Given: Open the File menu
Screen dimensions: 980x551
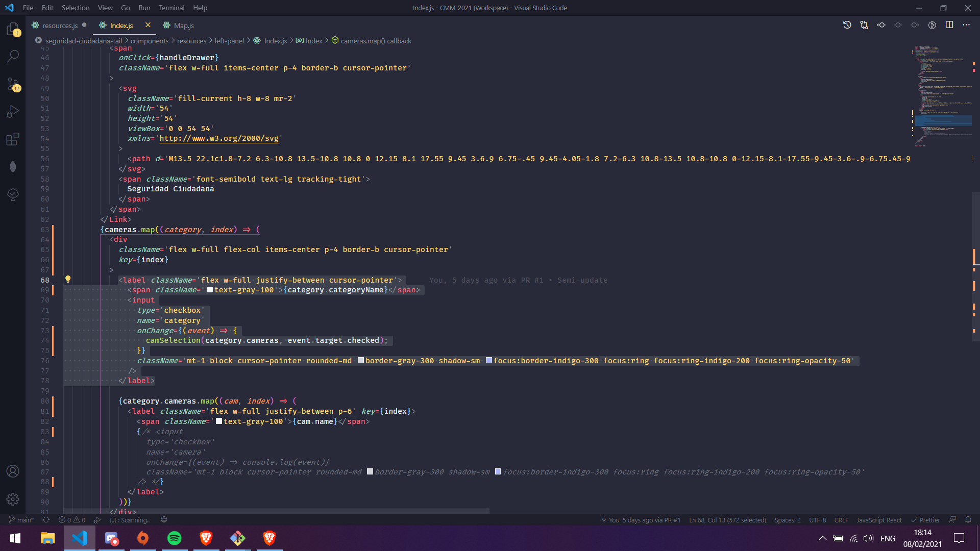Looking at the screenshot, I should [28, 8].
